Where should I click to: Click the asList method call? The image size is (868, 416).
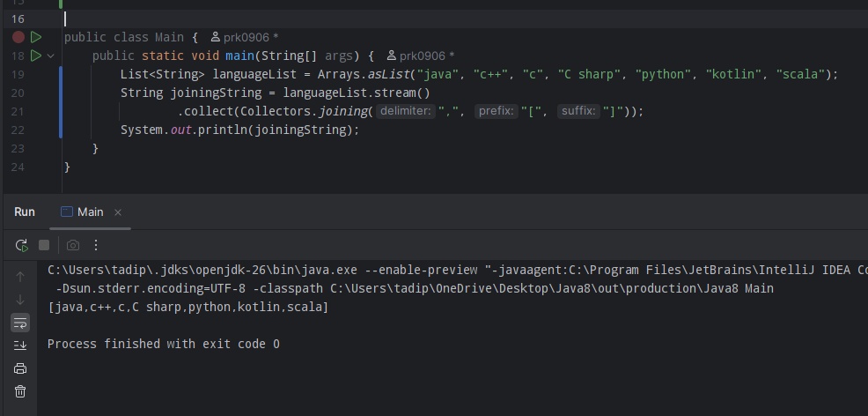(x=388, y=74)
